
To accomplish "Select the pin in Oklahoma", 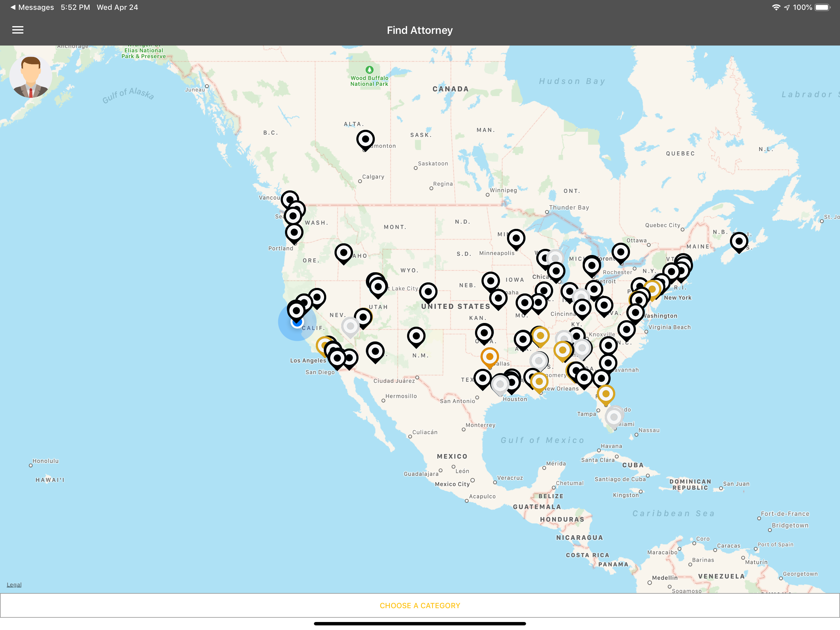I will [484, 334].
